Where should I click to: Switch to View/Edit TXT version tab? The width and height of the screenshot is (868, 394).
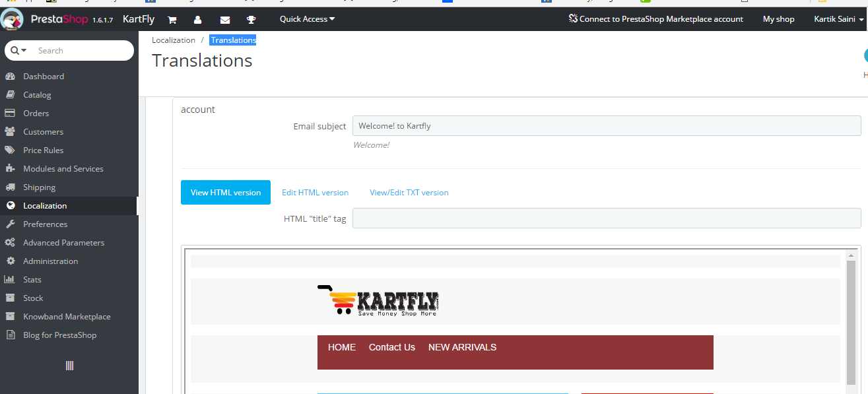409,193
